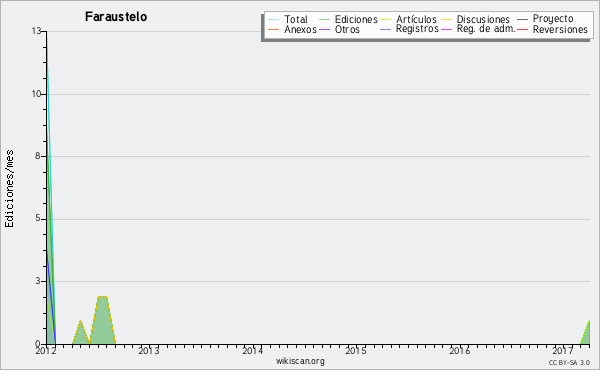Click the orange Anexos line swatch
600x370 pixels.
[x=274, y=29]
